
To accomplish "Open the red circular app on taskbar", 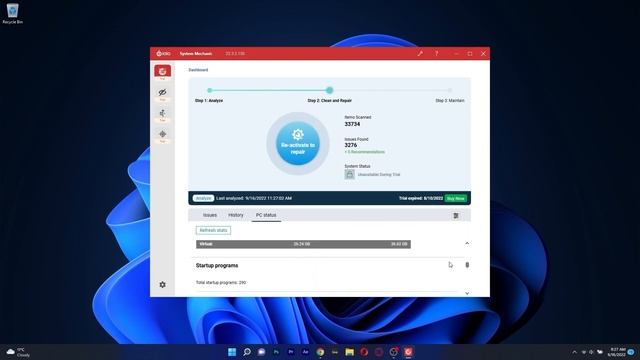I will (x=364, y=352).
